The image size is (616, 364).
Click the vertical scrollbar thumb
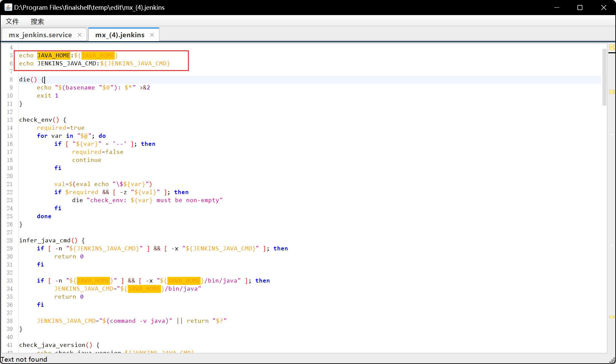[604, 77]
